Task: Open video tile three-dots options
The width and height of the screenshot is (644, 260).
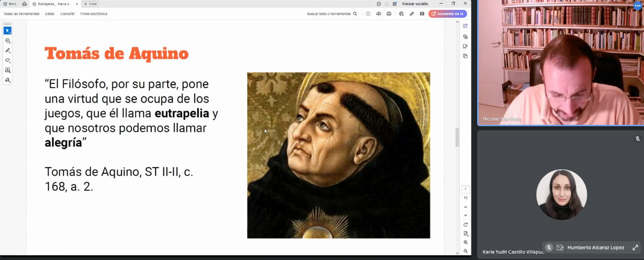Action: [638, 6]
